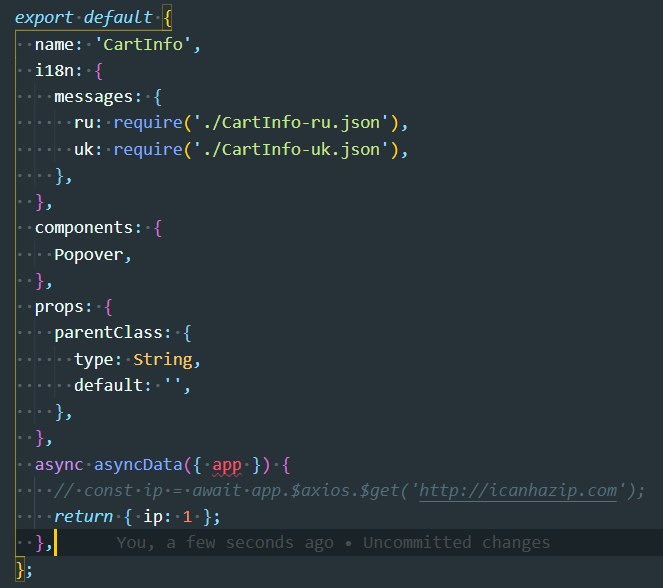663x588 pixels.
Task: Click the 'parentClass' prop name
Action: (108, 333)
